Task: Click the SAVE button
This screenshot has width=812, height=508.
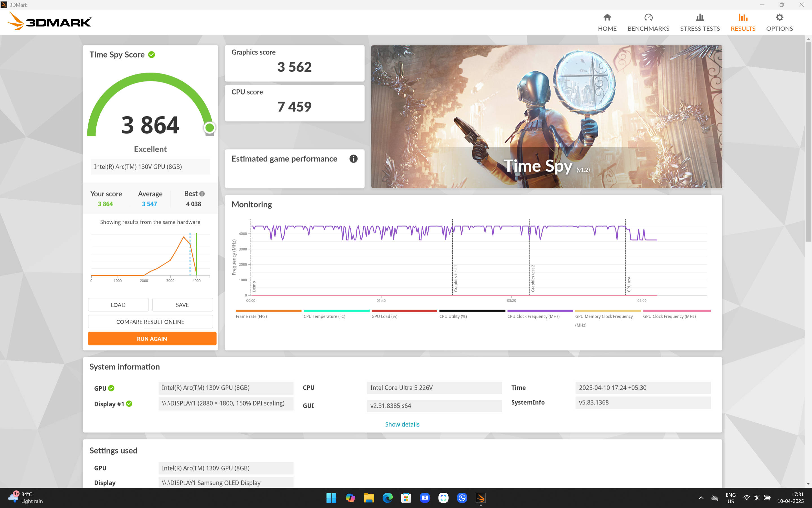Action: [x=182, y=305]
